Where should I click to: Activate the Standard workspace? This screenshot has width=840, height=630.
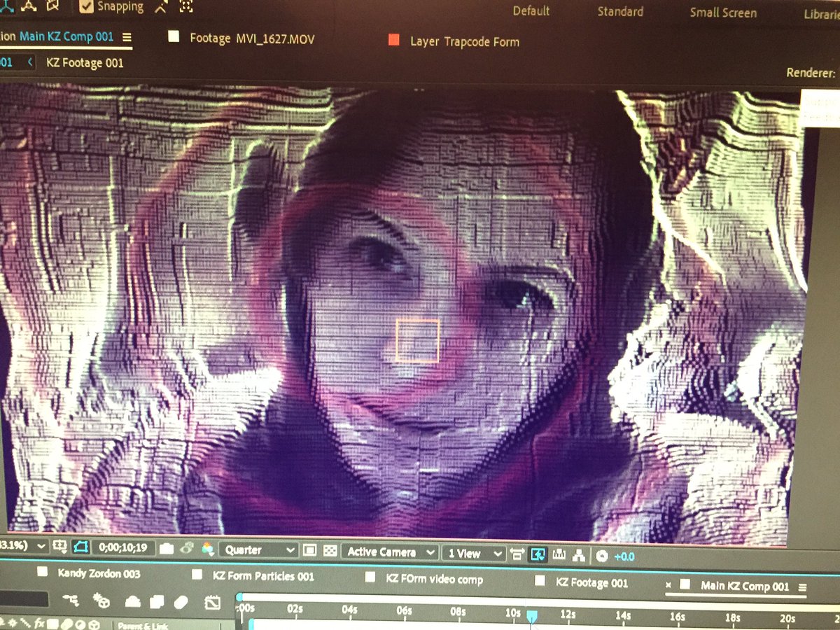pos(620,11)
